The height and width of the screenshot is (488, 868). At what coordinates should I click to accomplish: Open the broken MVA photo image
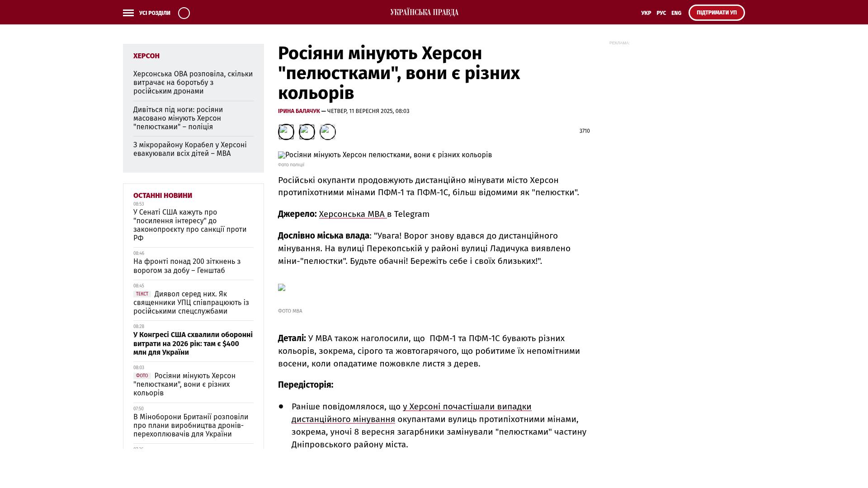(282, 287)
